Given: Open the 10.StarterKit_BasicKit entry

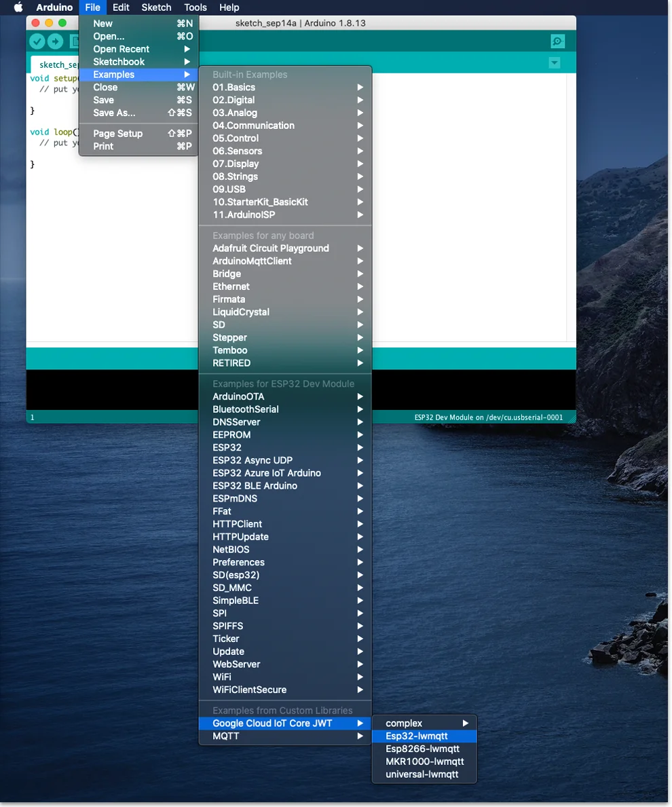Looking at the screenshot, I should [x=285, y=202].
